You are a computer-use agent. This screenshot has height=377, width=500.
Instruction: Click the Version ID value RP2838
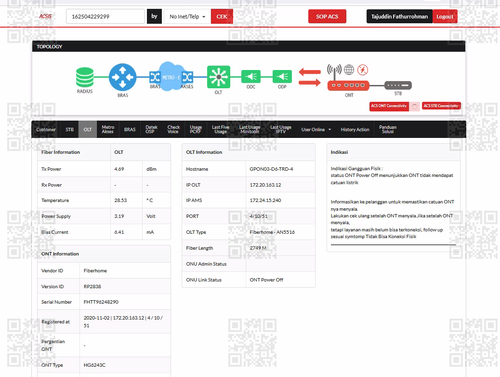tap(92, 286)
